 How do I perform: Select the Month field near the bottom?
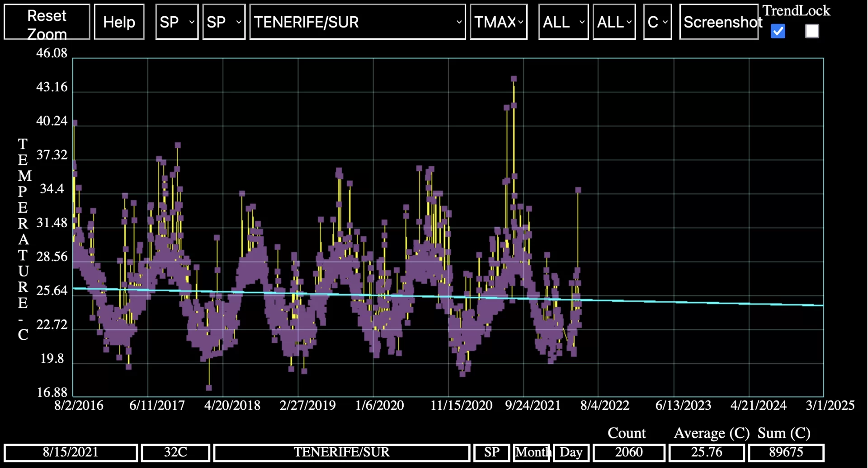pos(532,452)
